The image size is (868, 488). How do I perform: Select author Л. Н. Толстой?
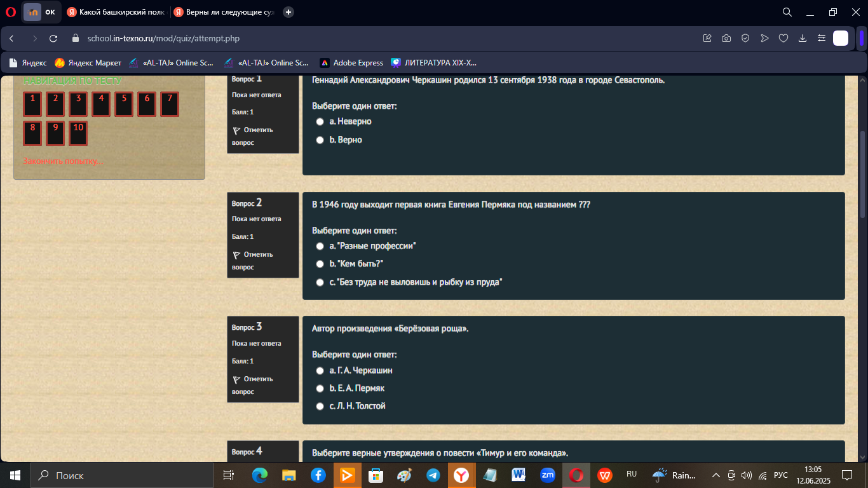320,406
